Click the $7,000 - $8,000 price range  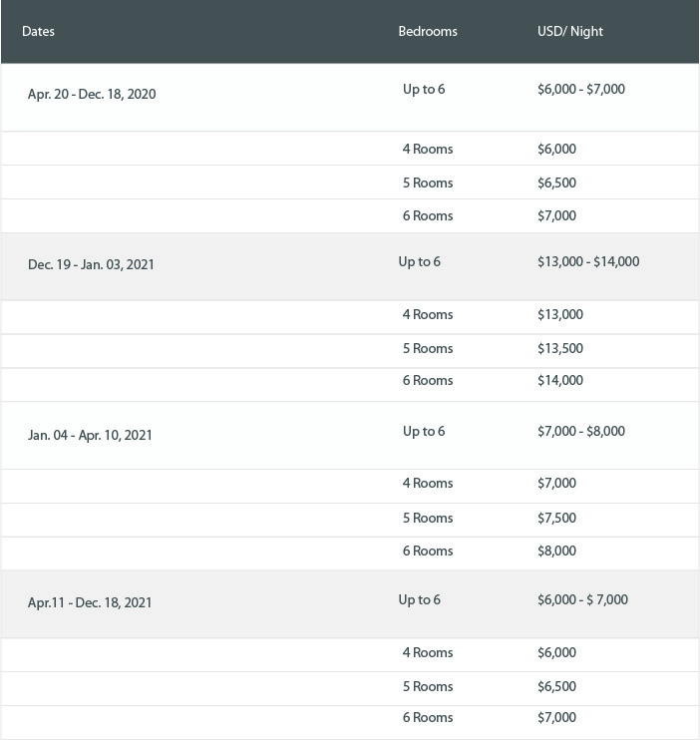581,431
